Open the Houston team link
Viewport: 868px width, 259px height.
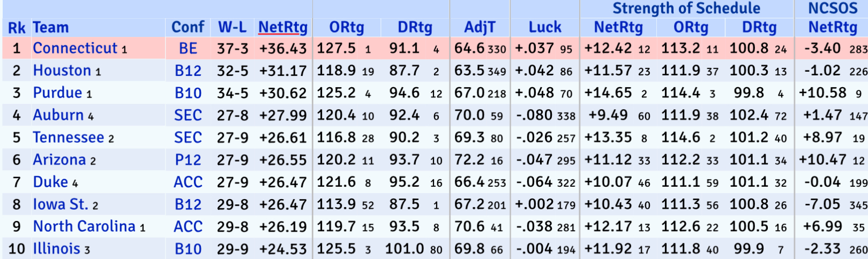tap(62, 71)
